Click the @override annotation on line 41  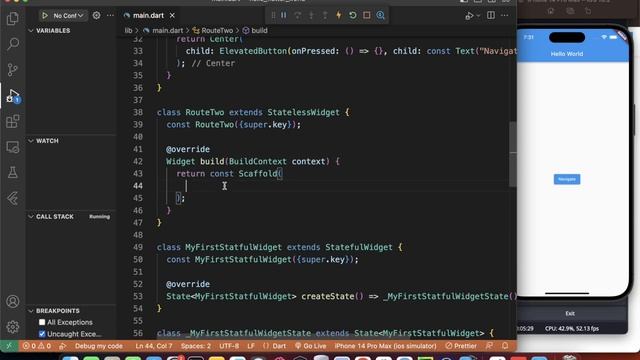[x=188, y=149]
